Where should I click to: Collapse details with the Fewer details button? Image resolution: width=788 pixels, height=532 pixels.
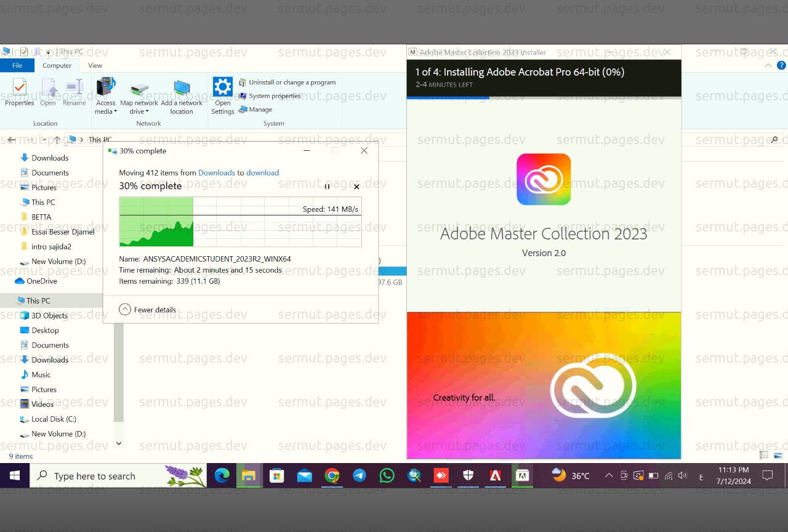(x=150, y=309)
